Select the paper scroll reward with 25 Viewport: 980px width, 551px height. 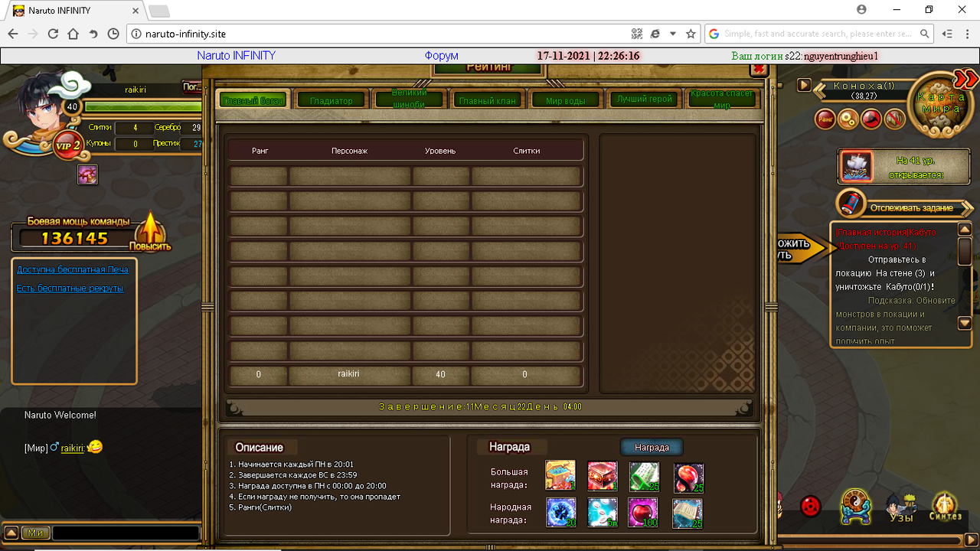[688, 512]
